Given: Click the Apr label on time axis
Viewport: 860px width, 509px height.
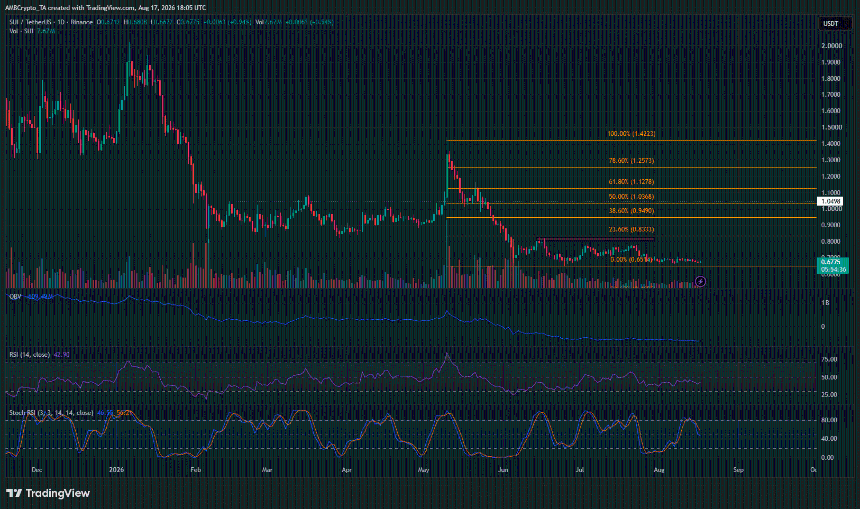Looking at the screenshot, I should (346, 470).
